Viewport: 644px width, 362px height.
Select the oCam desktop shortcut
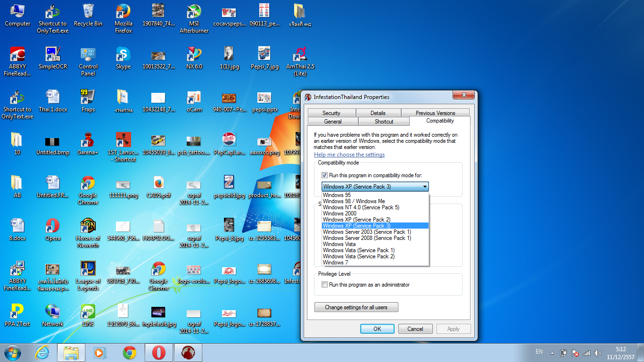point(194,101)
